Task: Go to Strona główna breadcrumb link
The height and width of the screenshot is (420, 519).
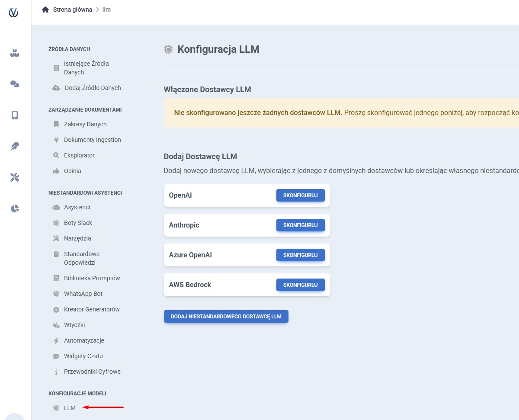Action: coord(72,10)
